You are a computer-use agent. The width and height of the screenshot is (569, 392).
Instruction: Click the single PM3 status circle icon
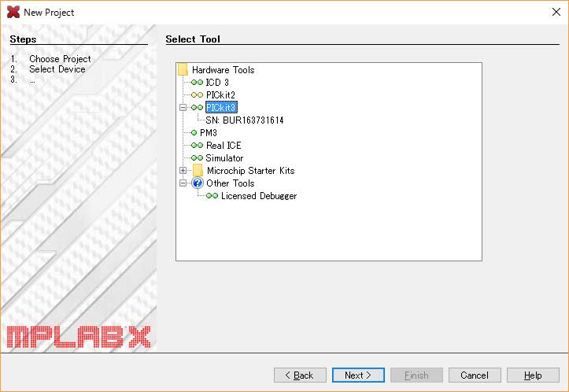194,133
